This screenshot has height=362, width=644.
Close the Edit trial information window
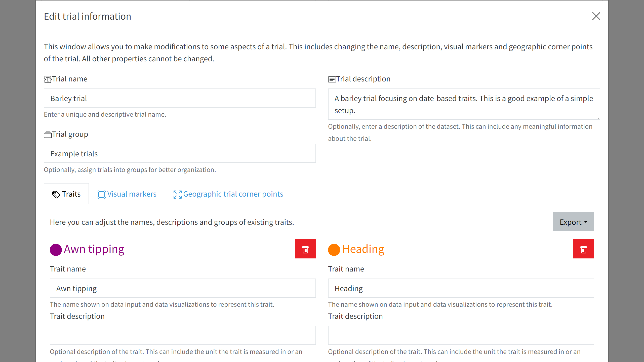tap(596, 16)
